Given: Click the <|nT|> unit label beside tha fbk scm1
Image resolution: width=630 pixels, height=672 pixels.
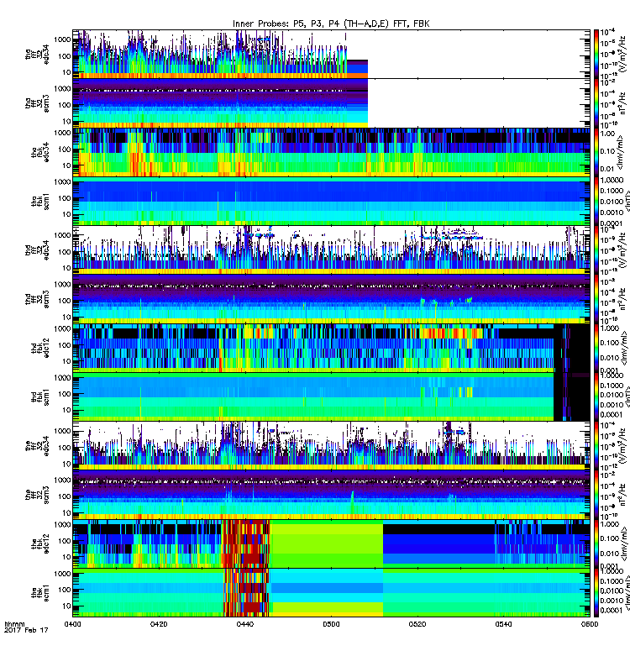Looking at the screenshot, I should 626,202.
